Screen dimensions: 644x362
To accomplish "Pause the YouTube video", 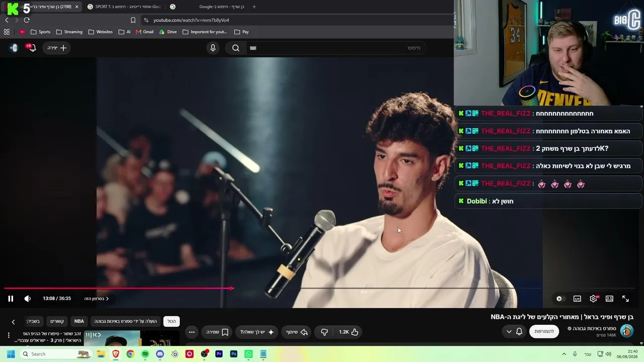I will pos(11,299).
